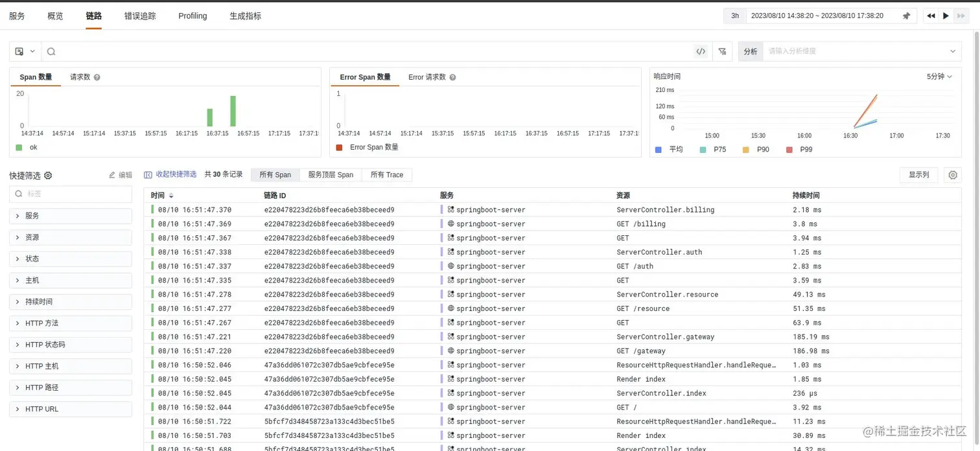
Task: Open the 错误追踪 tab
Action: point(140,16)
